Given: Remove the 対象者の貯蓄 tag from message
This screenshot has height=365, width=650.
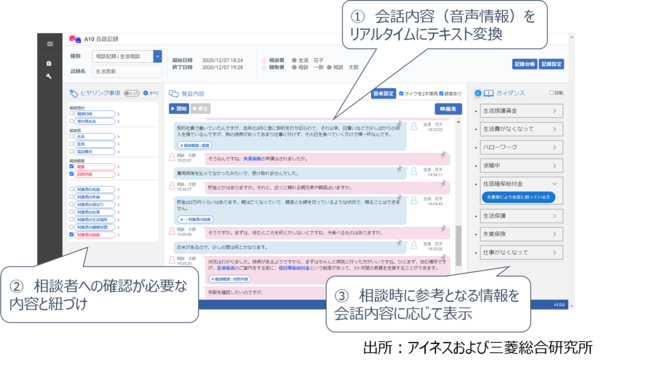Looking at the screenshot, I should click(181, 219).
